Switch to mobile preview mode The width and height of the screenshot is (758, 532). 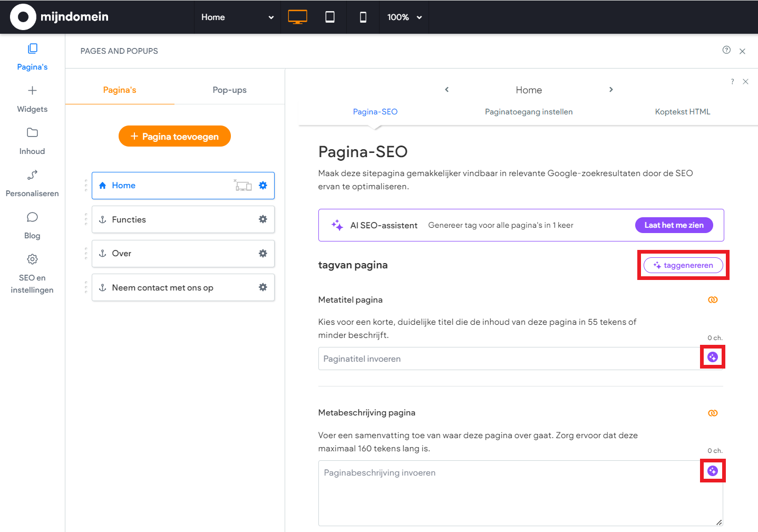coord(363,17)
